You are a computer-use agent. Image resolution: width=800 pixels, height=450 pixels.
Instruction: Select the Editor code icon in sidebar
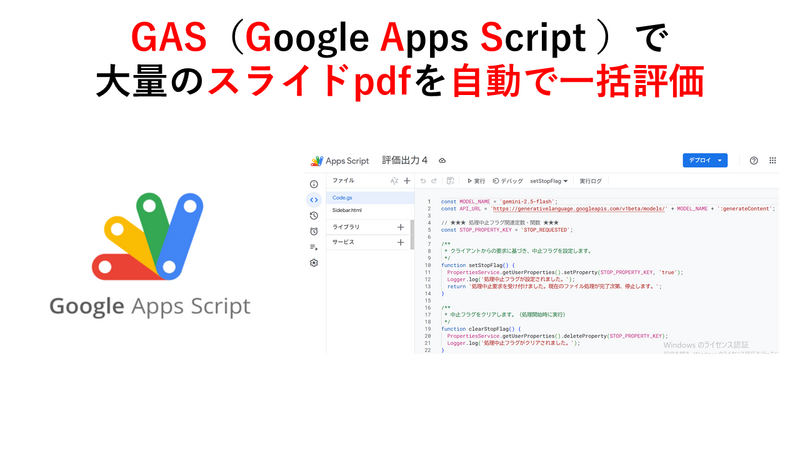[314, 200]
